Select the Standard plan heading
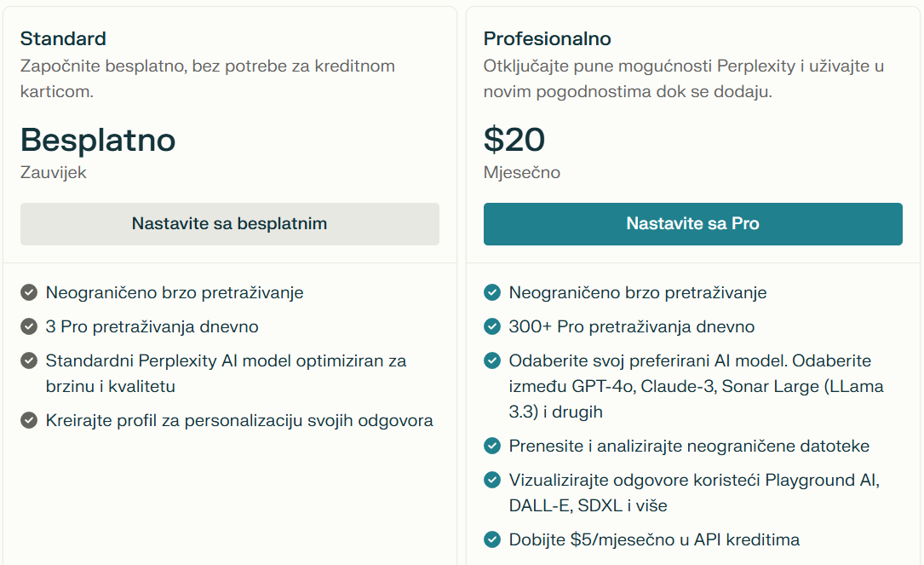This screenshot has width=924, height=565. 63,38
